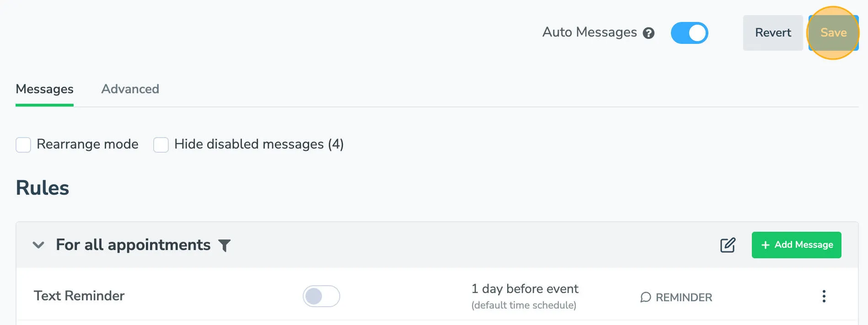Disable the Auto Messages toggle
The width and height of the screenshot is (868, 325).
click(689, 32)
